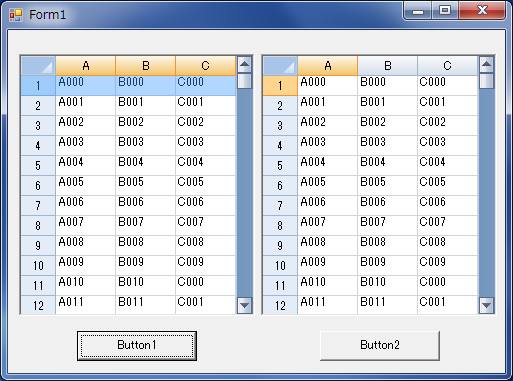
Task: Click cell C000 in row 1 of left grid
Action: point(205,86)
